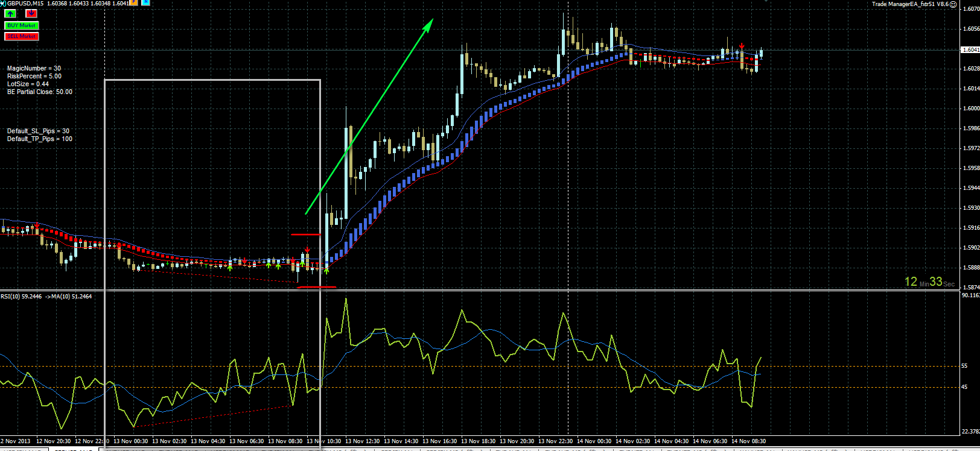Click the 22.378 RSI scale value
The image size is (980, 451).
(x=970, y=432)
